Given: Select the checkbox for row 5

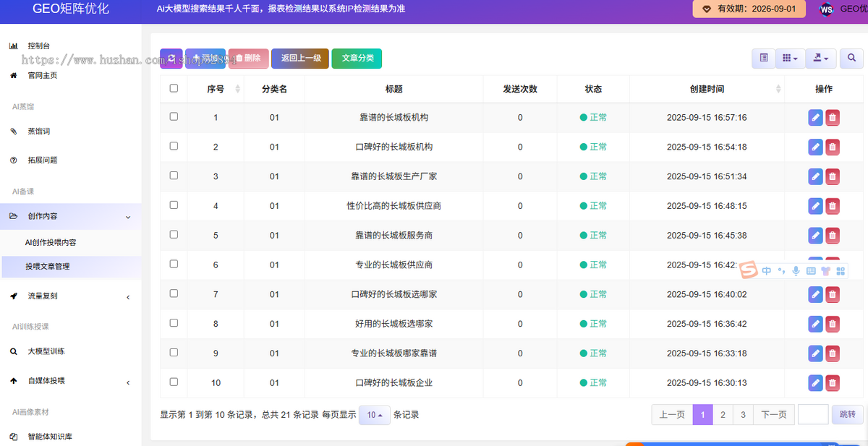Looking at the screenshot, I should tap(174, 235).
